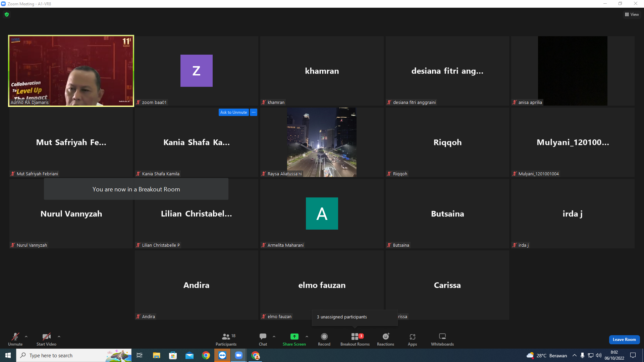Open Zoom Apps
Image resolution: width=644 pixels, height=362 pixels.
pos(413,339)
